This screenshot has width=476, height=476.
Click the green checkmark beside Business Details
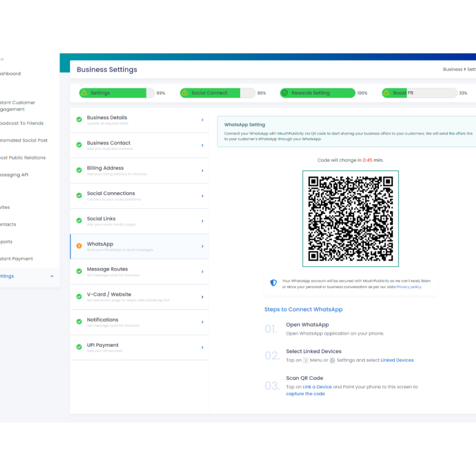(x=79, y=119)
